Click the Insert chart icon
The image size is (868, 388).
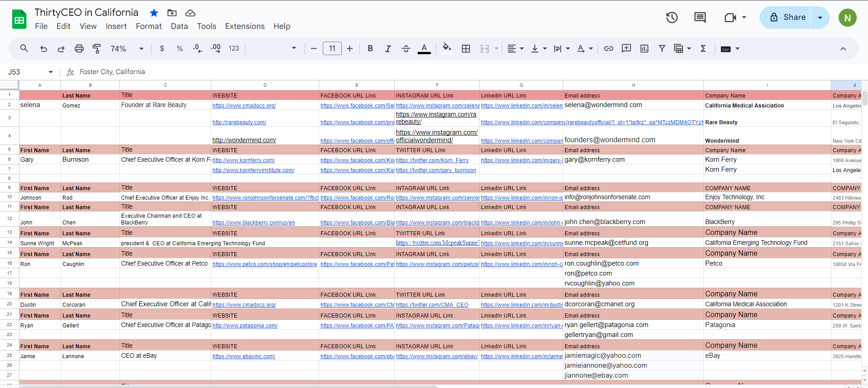[x=644, y=49]
